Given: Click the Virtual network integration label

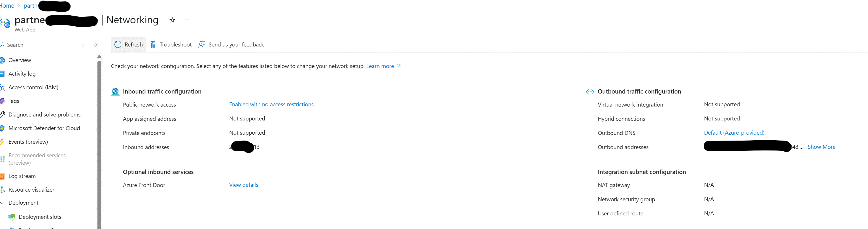Looking at the screenshot, I should 630,105.
